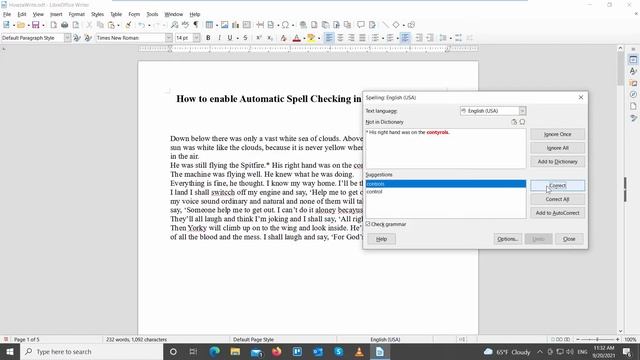This screenshot has width=640, height=360.
Task: Click the Check Spelling toolbar icon
Action: click(185, 25)
